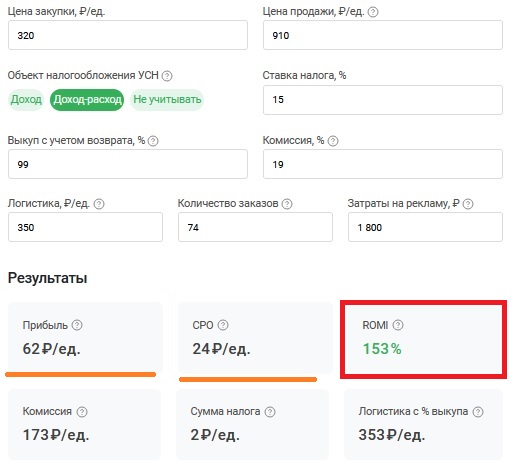Edit the Ставка налога, % field
This screenshot has width=514, height=467.
click(x=383, y=100)
